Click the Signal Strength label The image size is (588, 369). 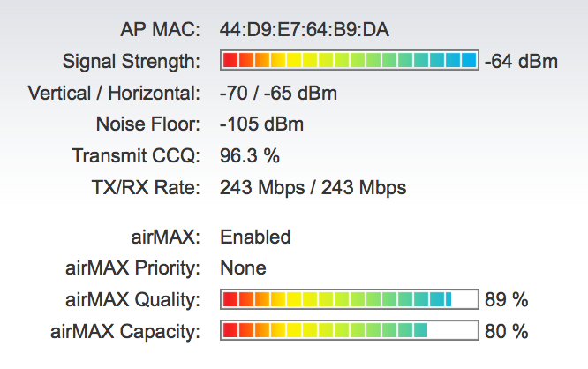(x=132, y=62)
